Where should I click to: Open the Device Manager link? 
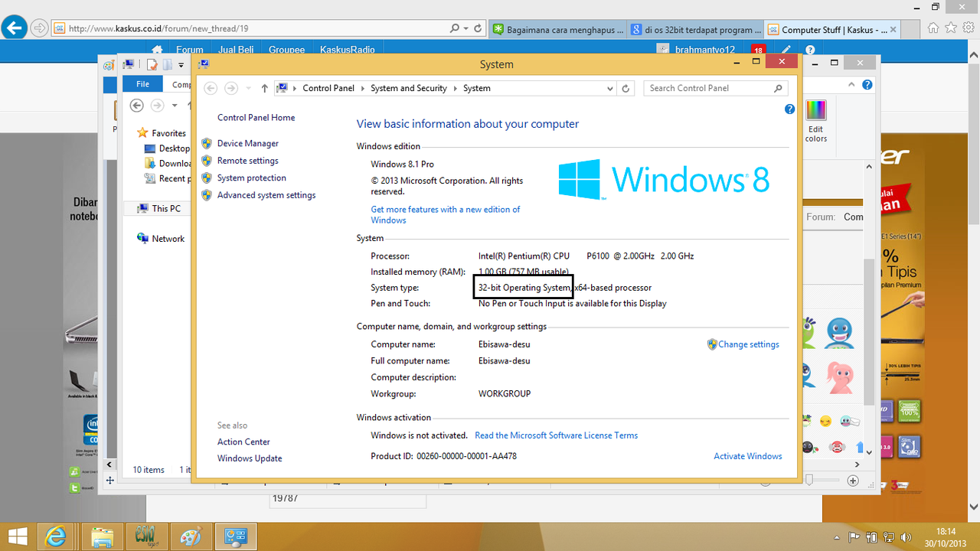247,143
